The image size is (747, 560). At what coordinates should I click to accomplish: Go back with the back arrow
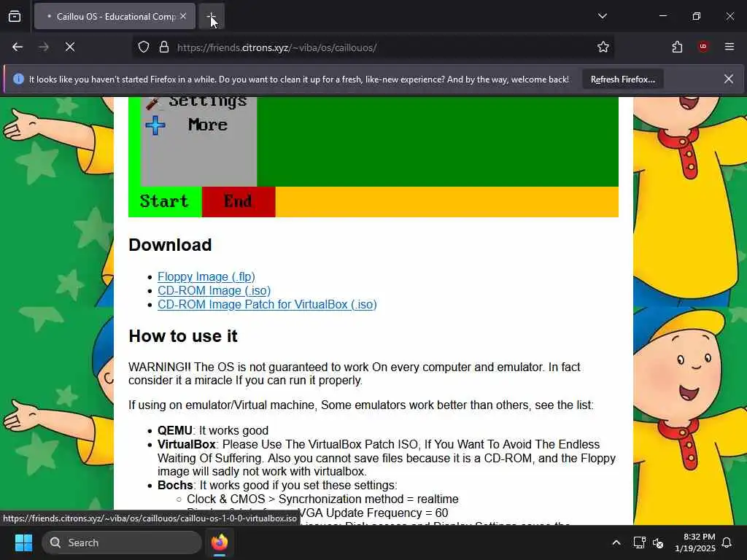[18, 47]
